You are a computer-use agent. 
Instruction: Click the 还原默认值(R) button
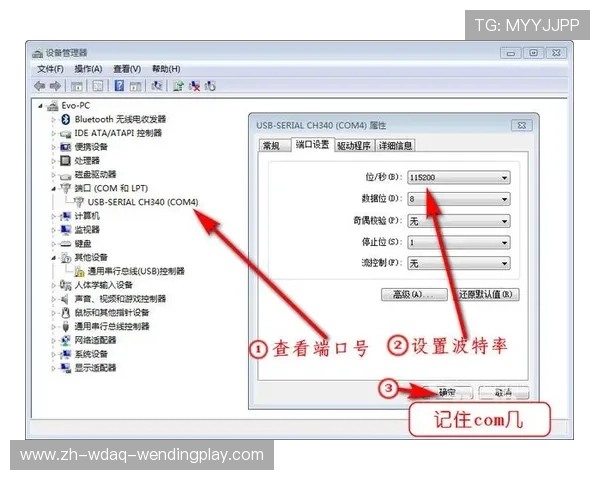click(x=486, y=295)
